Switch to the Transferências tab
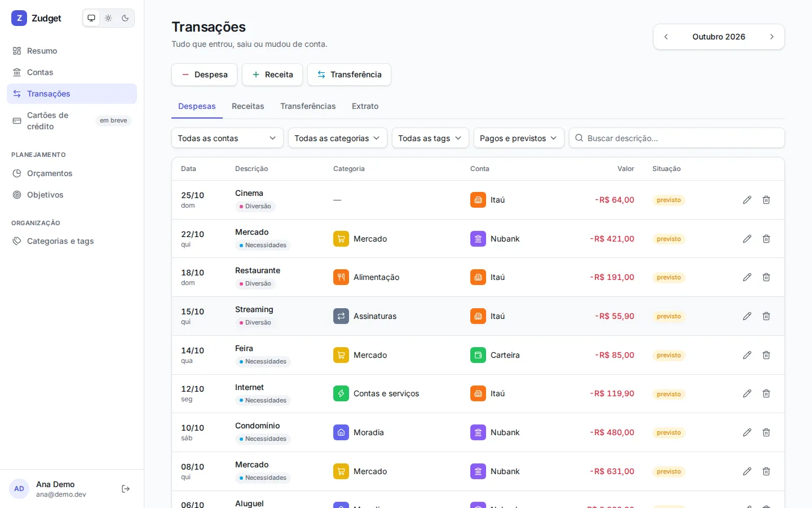Viewport: 812px width, 508px height. pos(308,106)
